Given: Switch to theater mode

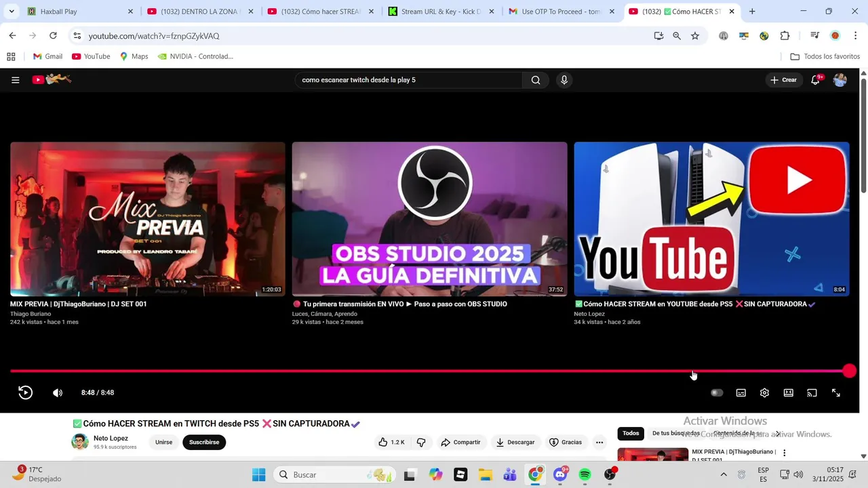Looking at the screenshot, I should tap(789, 392).
